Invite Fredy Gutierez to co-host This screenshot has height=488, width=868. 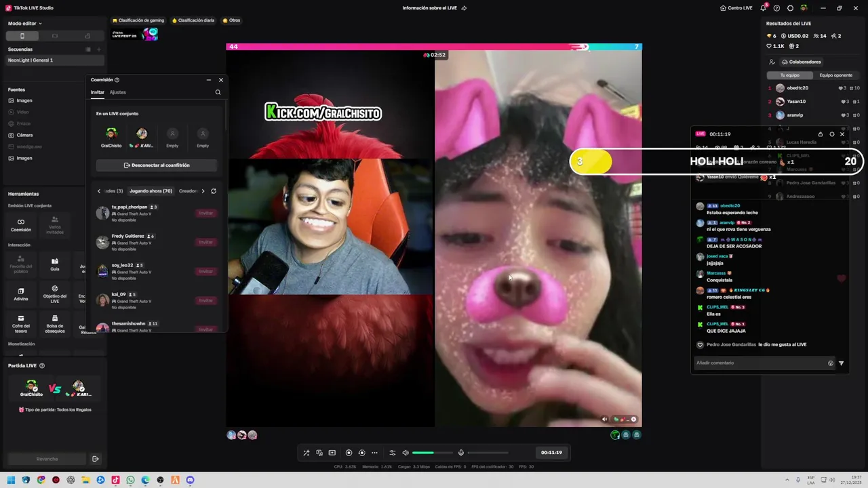(x=205, y=243)
